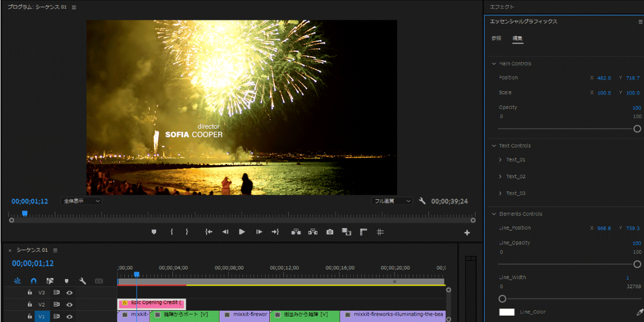644x322 pixels.
Task: Collapse the Elements Controls section
Action: point(494,214)
